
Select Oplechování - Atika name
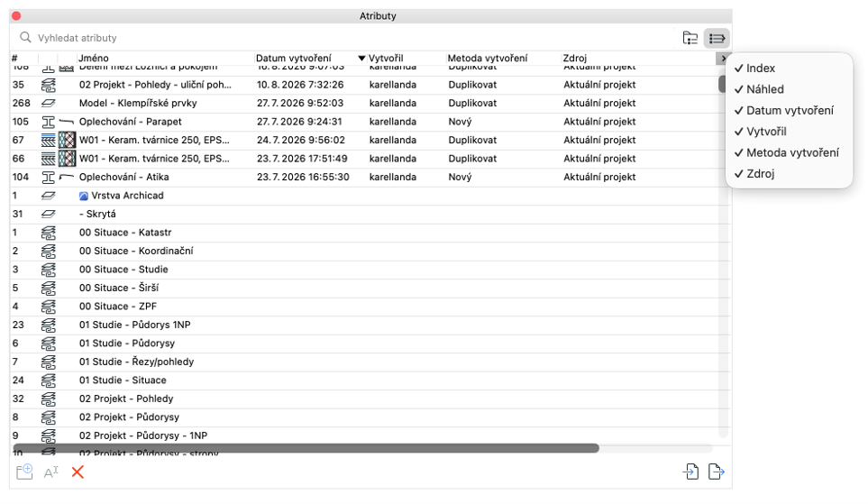coord(124,178)
